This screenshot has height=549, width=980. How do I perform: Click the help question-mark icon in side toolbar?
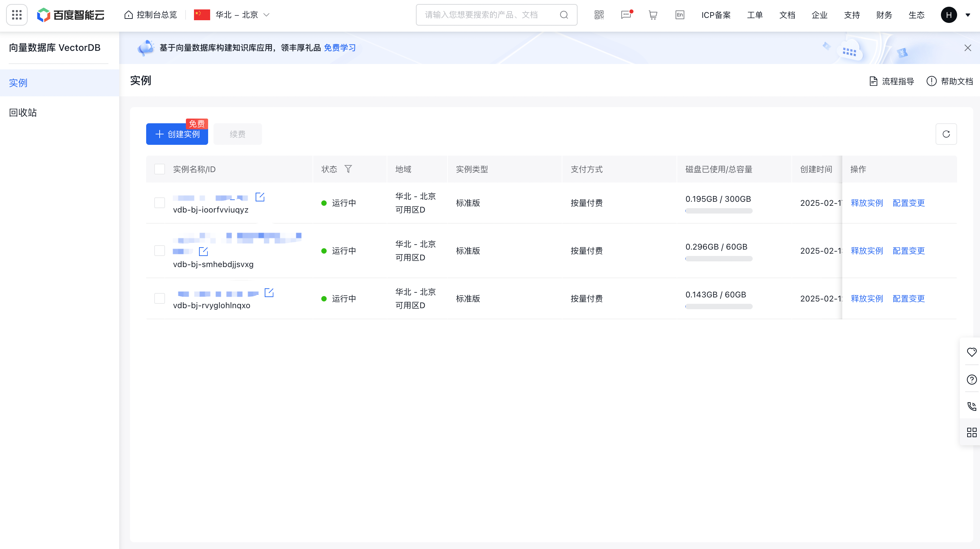coord(972,379)
